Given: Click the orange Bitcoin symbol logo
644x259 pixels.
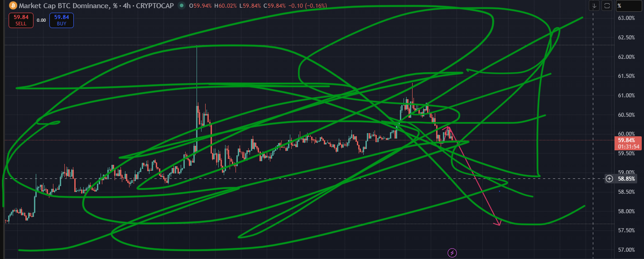Looking at the screenshot, I should pyautogui.click(x=13, y=5).
